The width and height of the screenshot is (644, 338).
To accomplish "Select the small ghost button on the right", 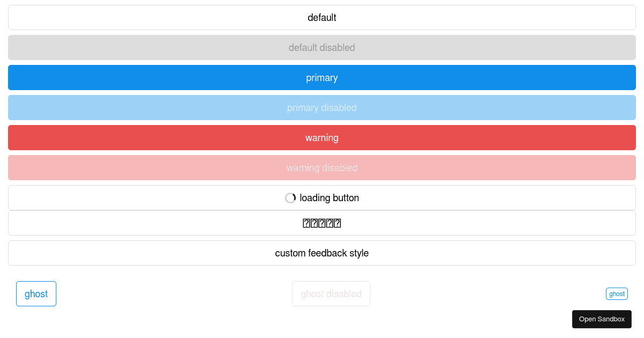I will pyautogui.click(x=617, y=293).
